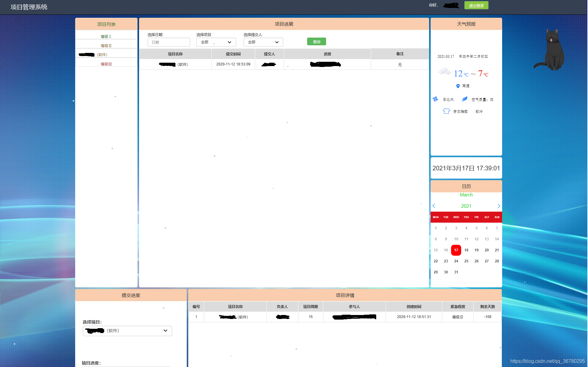Go to previous month in calendar

(x=434, y=206)
